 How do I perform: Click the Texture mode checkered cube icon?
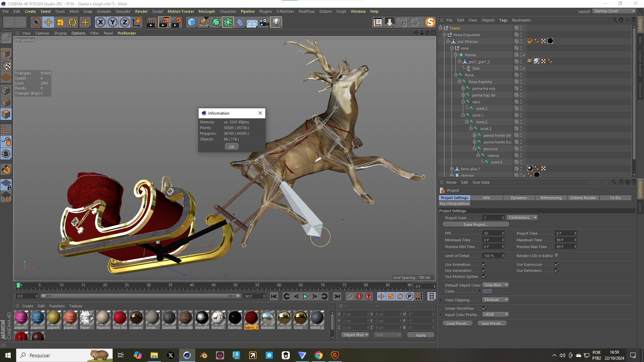(x=6, y=66)
